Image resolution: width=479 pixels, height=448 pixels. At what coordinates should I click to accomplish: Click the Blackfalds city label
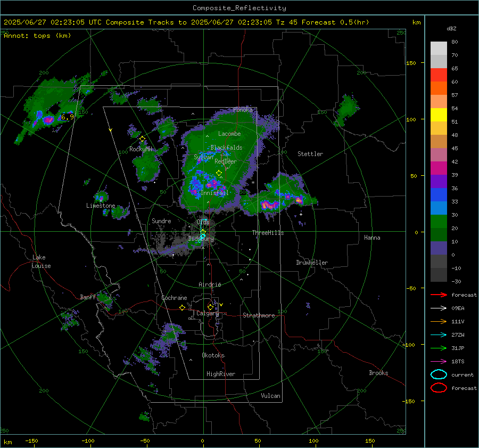226,148
